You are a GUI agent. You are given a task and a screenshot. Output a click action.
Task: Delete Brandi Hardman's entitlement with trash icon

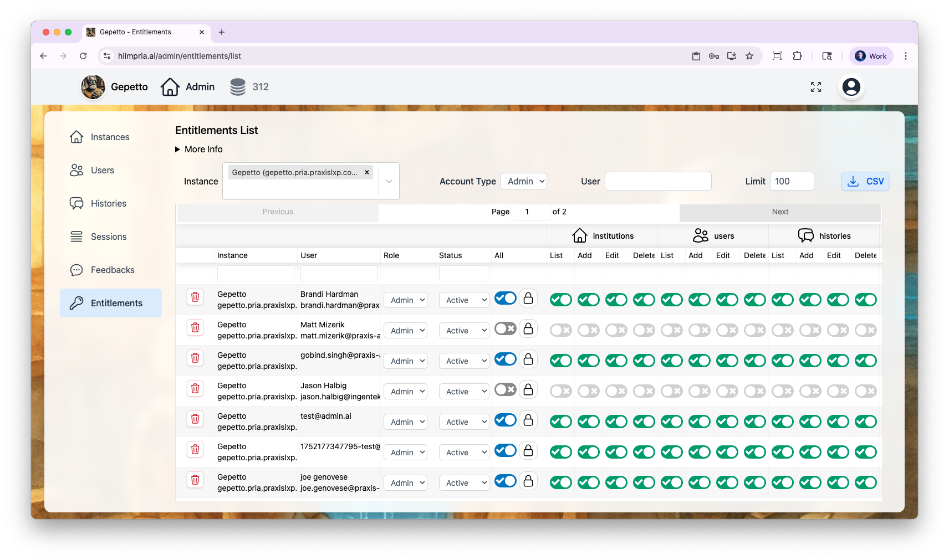click(x=195, y=297)
